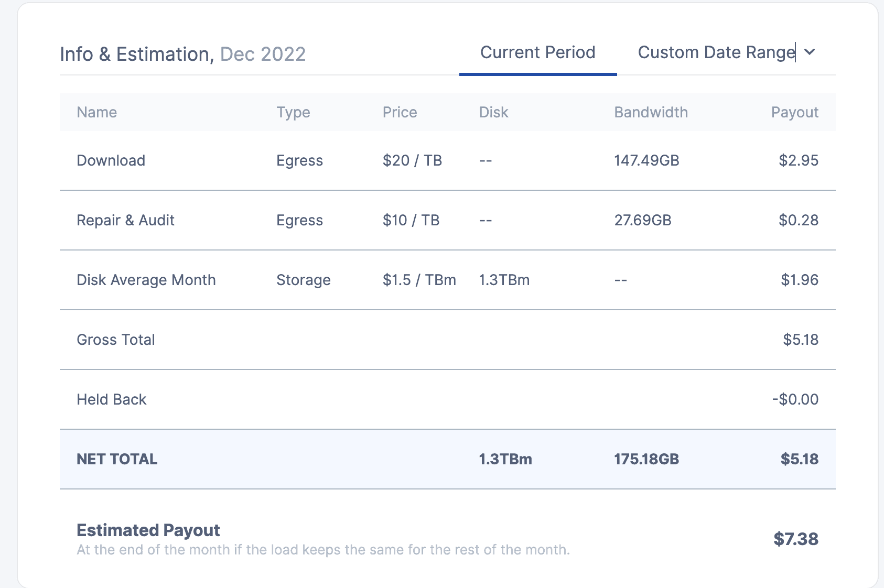Click the Estimated Payout heading
Screen dimensions: 884x588
[x=148, y=530]
